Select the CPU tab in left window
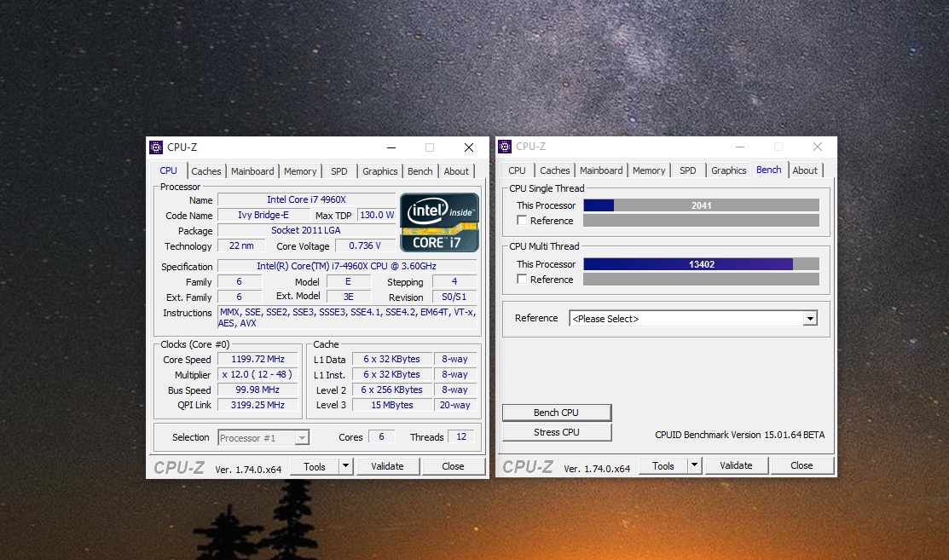Screen dimensions: 949x560 click(x=168, y=170)
